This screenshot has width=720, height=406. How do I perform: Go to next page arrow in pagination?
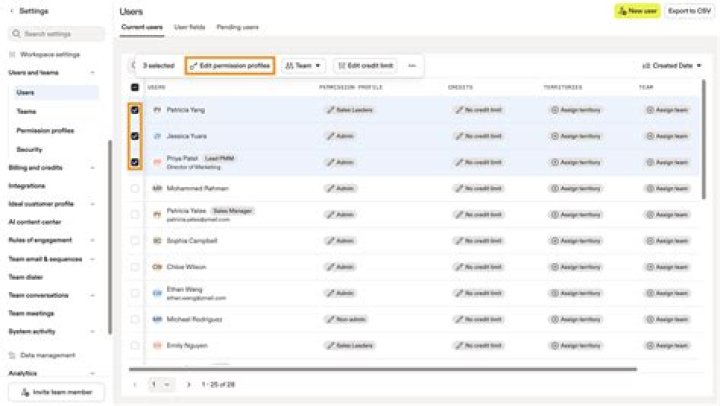pos(189,384)
